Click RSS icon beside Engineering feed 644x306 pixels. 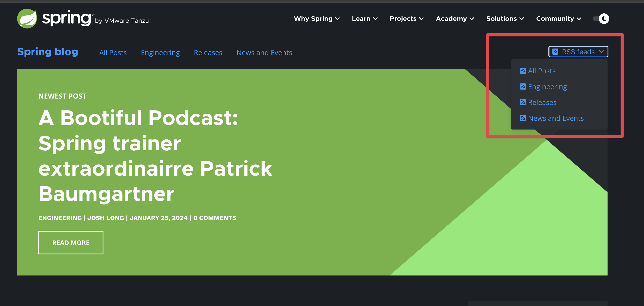tap(523, 86)
